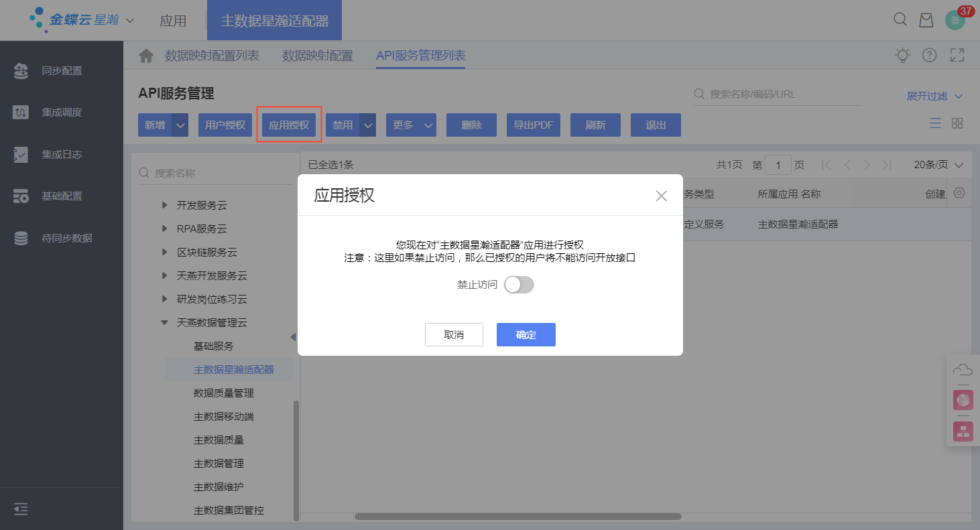Click the lightbulb tips icon

pos(903,56)
